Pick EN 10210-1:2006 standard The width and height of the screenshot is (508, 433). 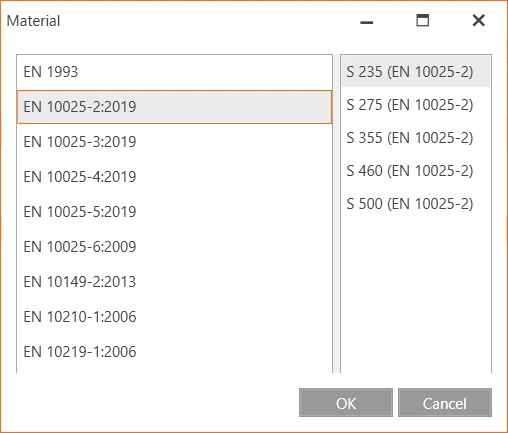tap(174, 317)
